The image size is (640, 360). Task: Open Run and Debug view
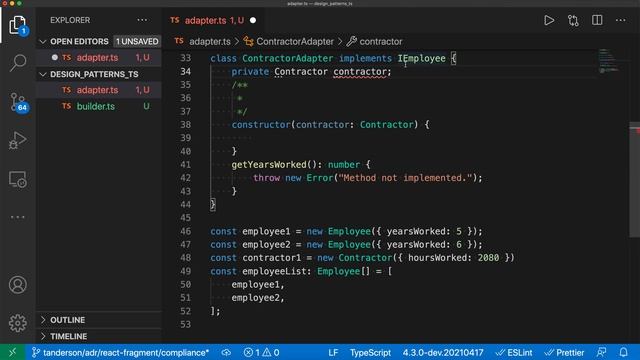coord(18,140)
